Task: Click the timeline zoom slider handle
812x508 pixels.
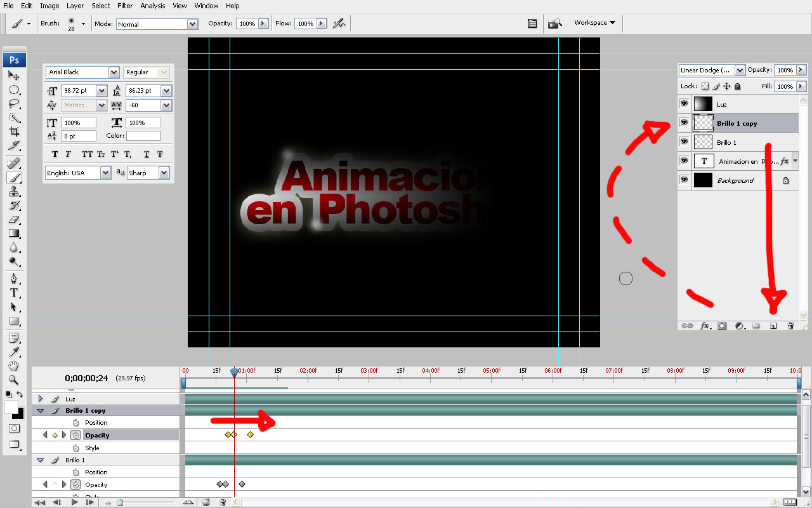Action: (120, 502)
